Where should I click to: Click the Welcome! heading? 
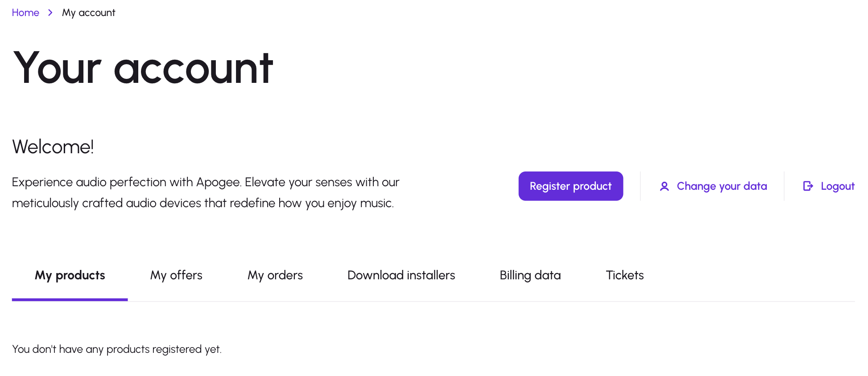[53, 147]
